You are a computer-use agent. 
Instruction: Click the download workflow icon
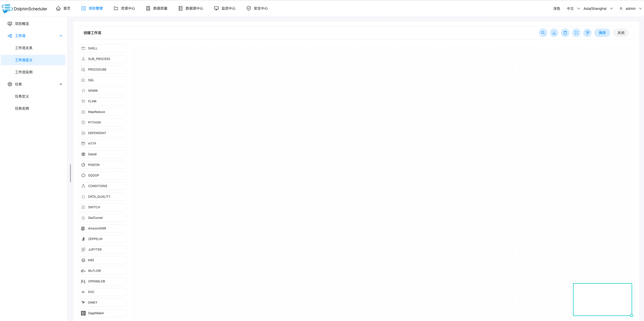(554, 33)
